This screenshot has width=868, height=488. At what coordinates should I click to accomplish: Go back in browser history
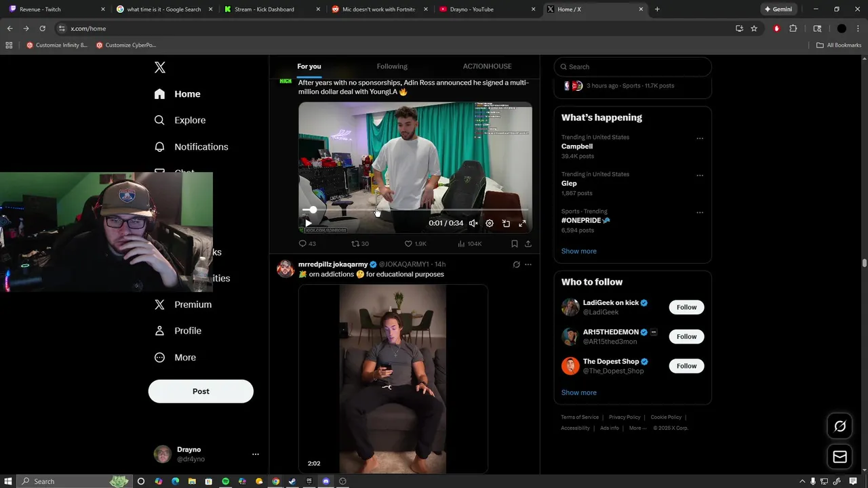tap(9, 28)
